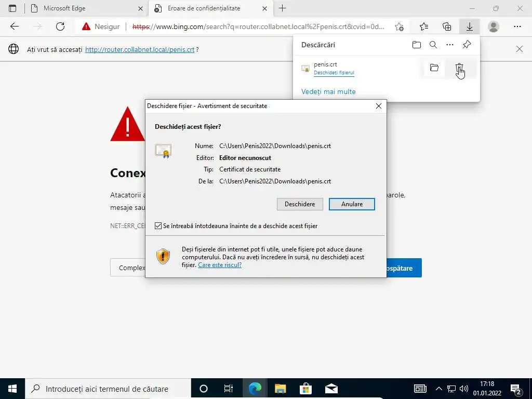
Task: Click the Anulare button
Action: click(352, 204)
